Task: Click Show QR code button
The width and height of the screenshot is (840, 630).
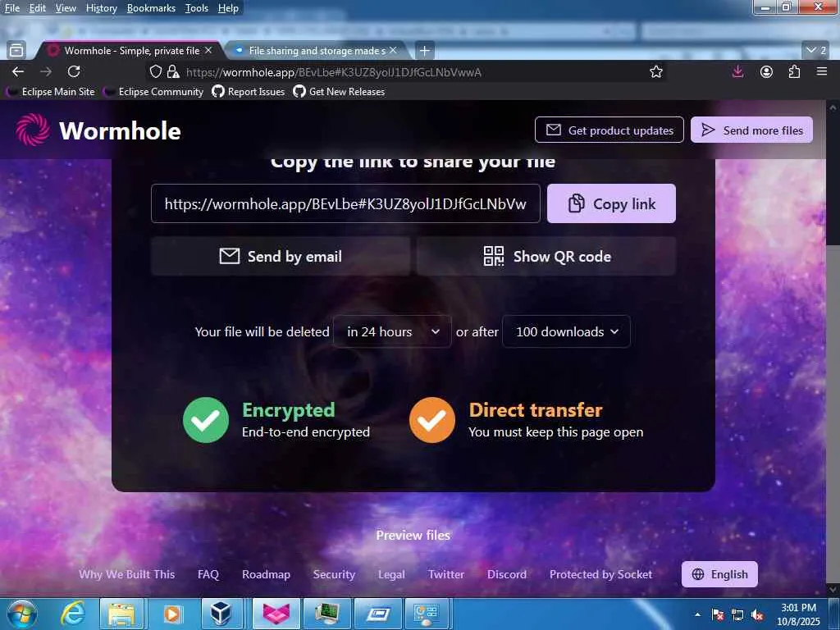Action: [x=546, y=257]
